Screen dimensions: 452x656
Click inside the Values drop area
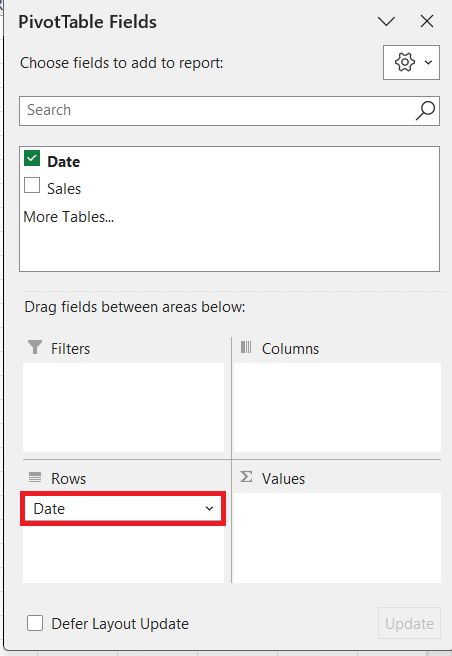(x=337, y=538)
